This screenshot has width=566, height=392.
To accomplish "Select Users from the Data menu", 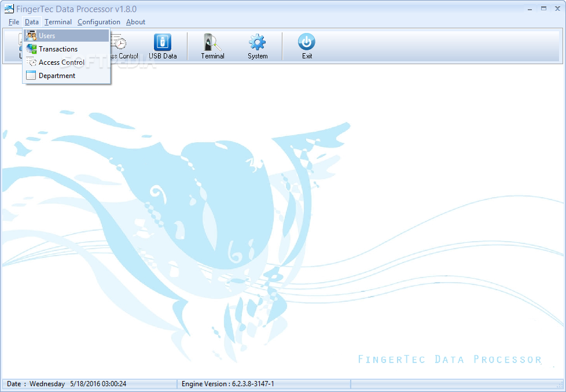I will click(67, 36).
